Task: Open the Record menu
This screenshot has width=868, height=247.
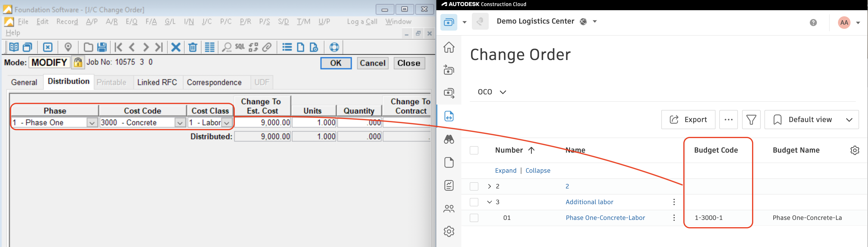Action: [x=67, y=22]
